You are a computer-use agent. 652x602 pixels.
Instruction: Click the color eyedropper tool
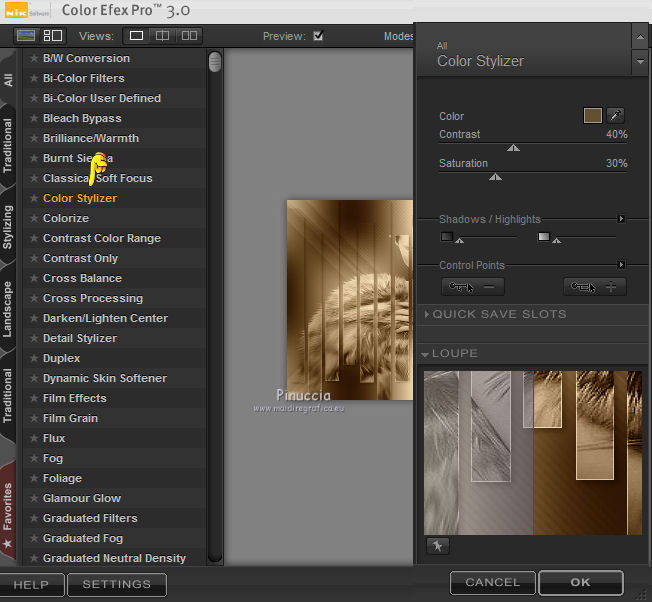617,116
